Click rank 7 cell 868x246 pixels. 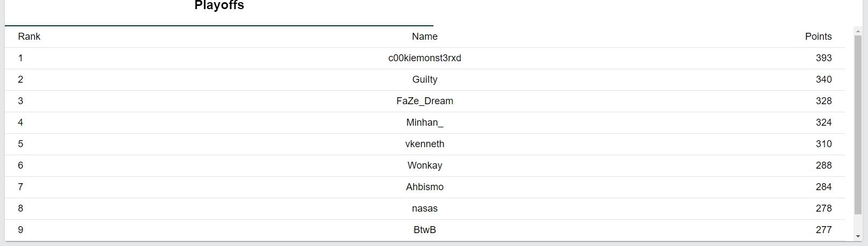[20, 187]
